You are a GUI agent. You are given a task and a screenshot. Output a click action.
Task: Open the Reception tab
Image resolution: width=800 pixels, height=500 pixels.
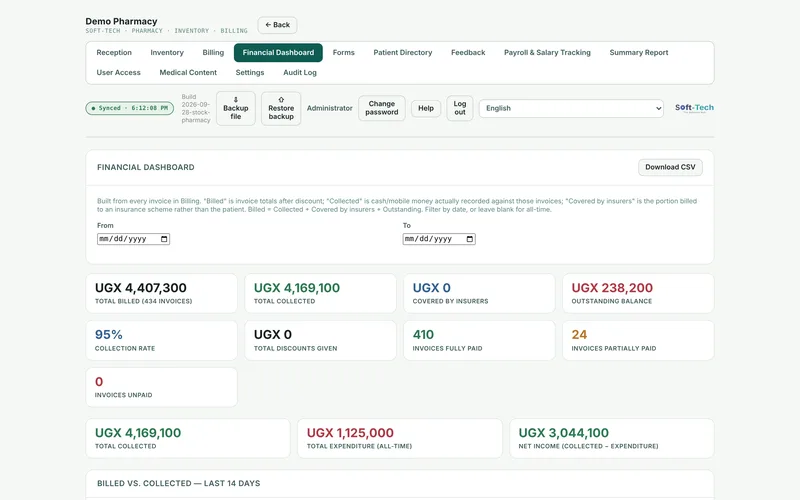[x=114, y=53]
